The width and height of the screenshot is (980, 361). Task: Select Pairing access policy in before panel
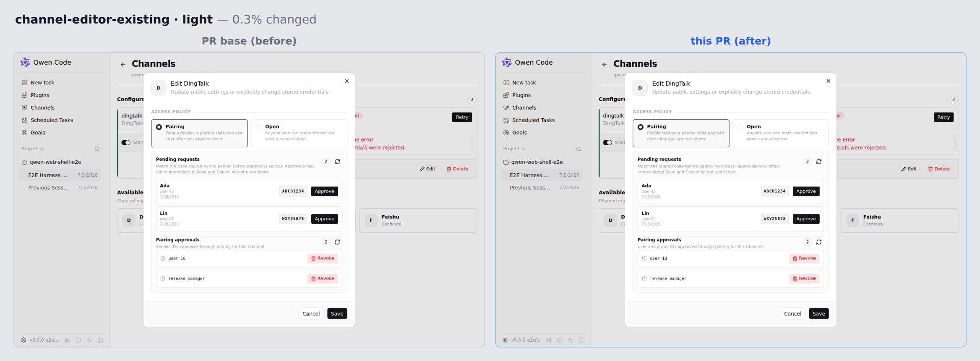click(x=199, y=133)
